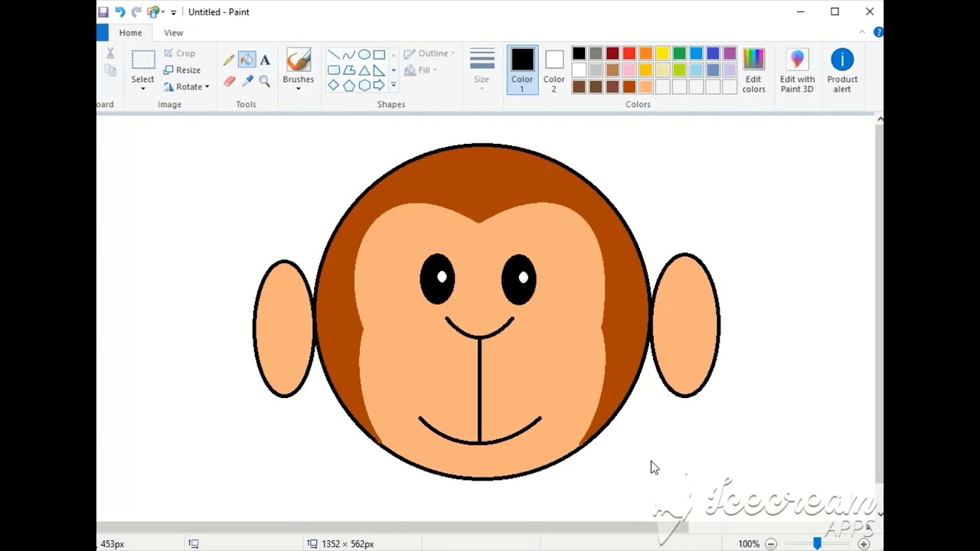Open the Customize Quick Access Toolbar arrow

174,12
